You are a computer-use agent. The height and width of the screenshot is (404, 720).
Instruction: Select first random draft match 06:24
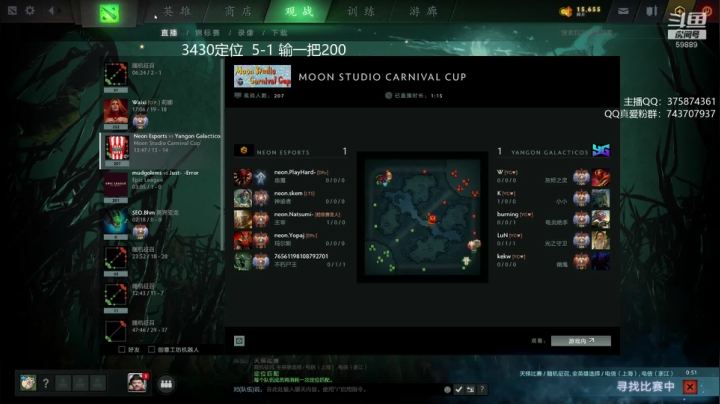tap(161, 76)
